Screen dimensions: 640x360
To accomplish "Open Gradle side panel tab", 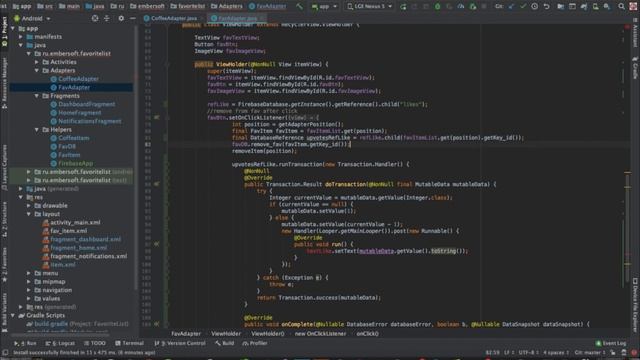I will point(635,67).
